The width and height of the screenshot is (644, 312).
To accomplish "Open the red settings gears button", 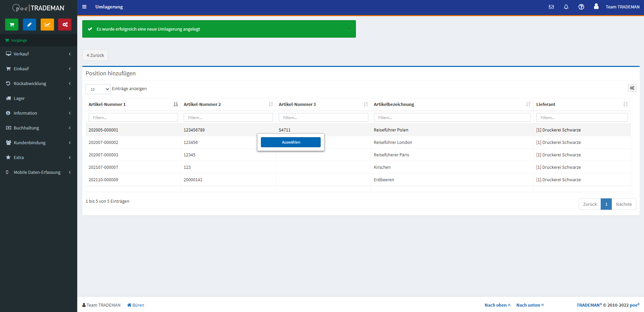I will click(65, 25).
